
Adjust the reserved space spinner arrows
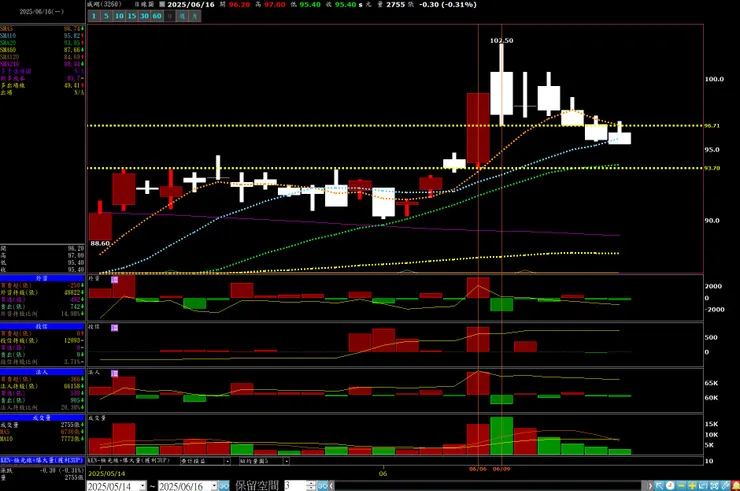tap(311, 485)
